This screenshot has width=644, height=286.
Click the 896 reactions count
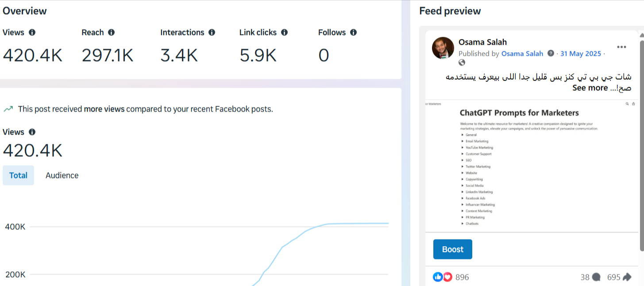click(x=462, y=277)
